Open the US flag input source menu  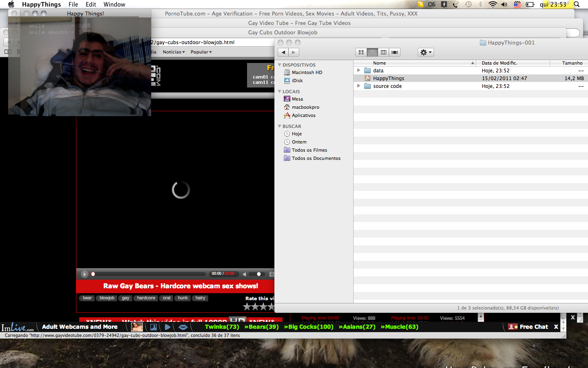517,4
